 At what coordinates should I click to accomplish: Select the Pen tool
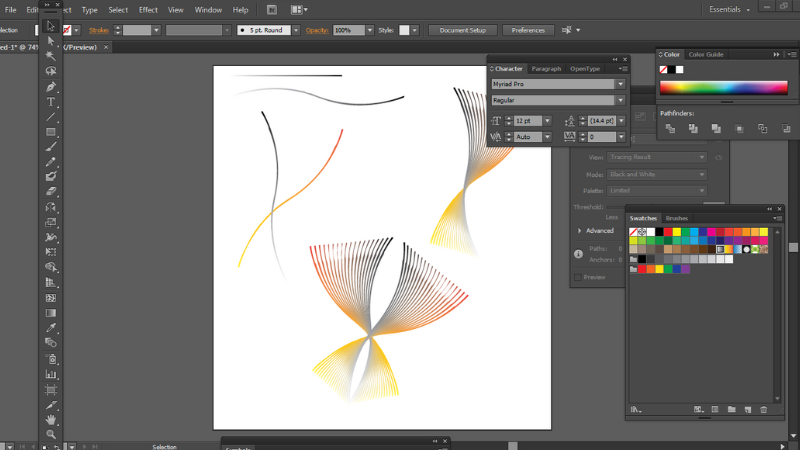(51, 87)
